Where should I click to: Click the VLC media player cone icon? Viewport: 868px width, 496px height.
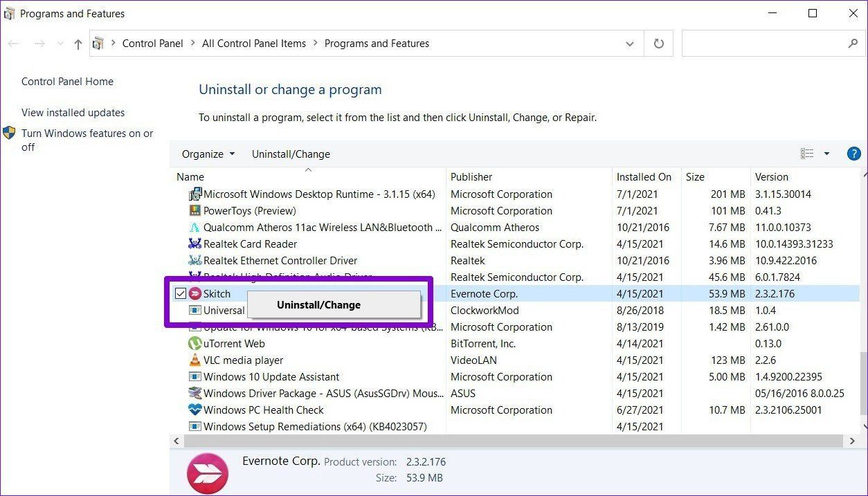click(x=195, y=360)
